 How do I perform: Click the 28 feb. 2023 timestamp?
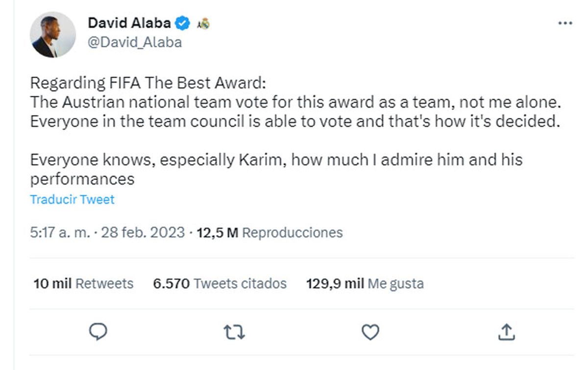[143, 232]
